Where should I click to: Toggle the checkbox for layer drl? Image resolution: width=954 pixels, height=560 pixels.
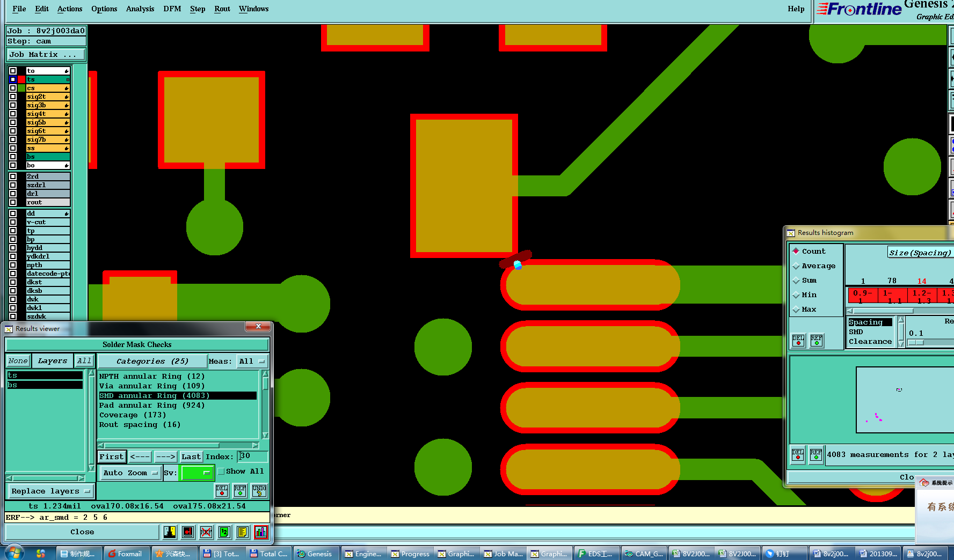point(13,194)
